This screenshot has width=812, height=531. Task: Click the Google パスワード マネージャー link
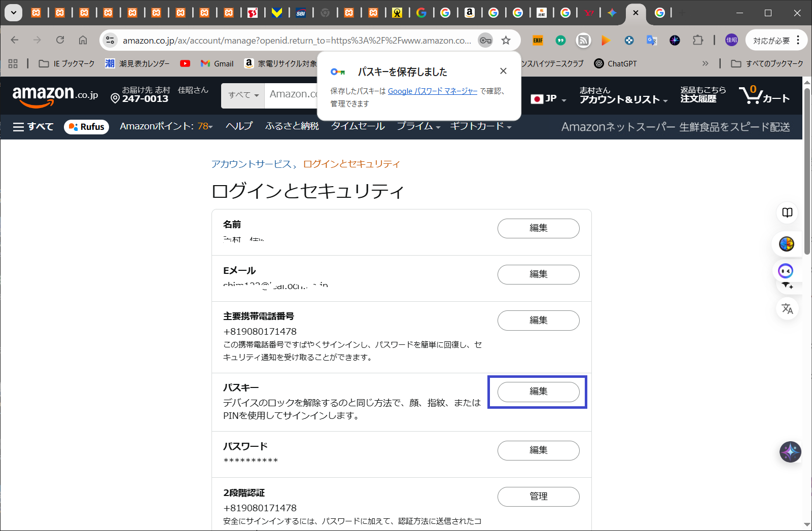pyautogui.click(x=432, y=91)
